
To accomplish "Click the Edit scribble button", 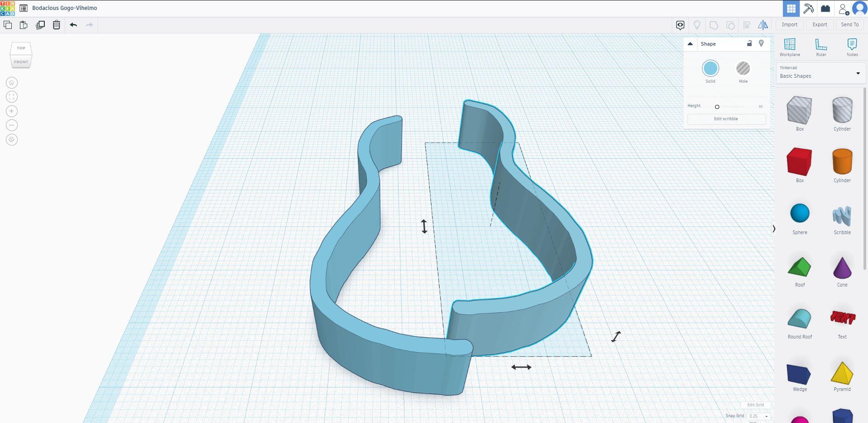I will point(726,119).
